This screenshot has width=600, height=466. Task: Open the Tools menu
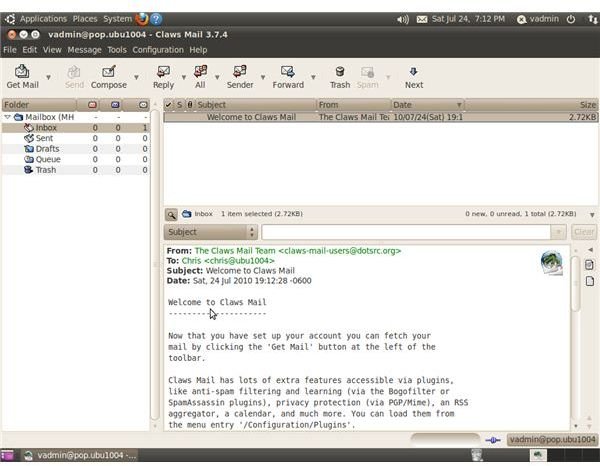[117, 50]
